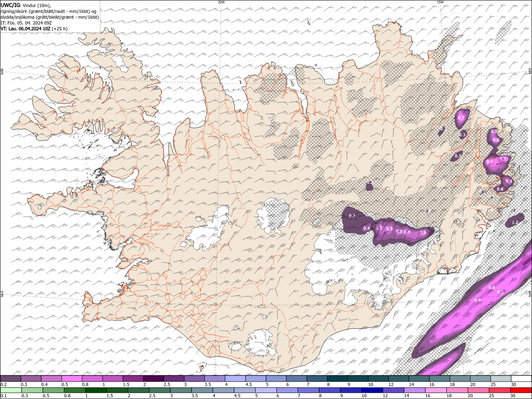Click the '25' label in the snow legend row
The image size is (532, 399).
coord(493,384)
